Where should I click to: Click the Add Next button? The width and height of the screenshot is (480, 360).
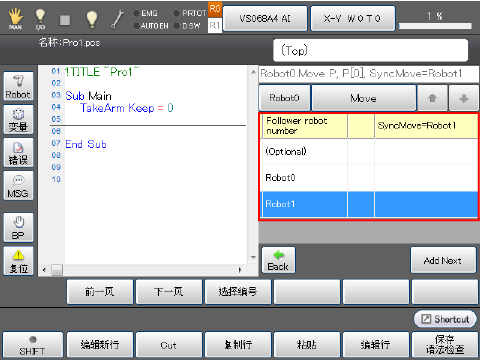tap(443, 260)
